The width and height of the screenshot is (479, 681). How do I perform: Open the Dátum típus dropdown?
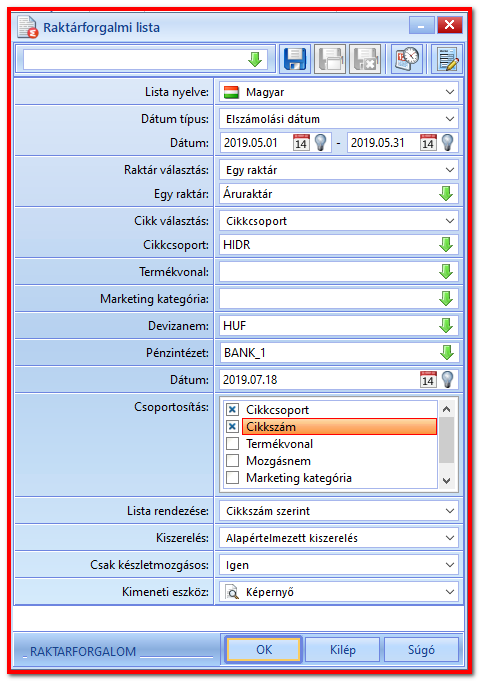pyautogui.click(x=450, y=119)
